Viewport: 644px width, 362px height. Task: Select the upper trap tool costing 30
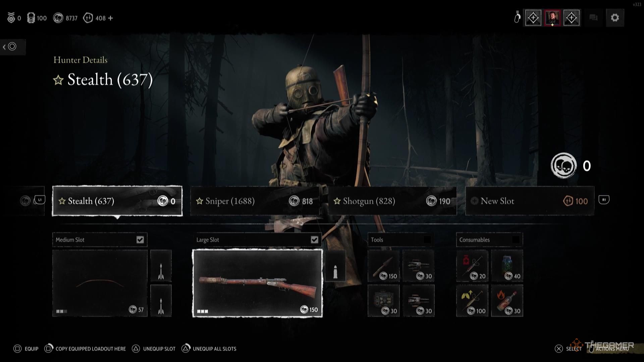click(x=419, y=266)
